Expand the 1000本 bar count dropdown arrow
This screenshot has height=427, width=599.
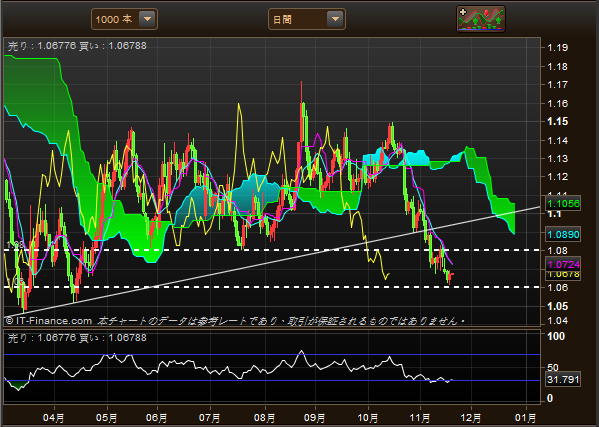pos(147,19)
